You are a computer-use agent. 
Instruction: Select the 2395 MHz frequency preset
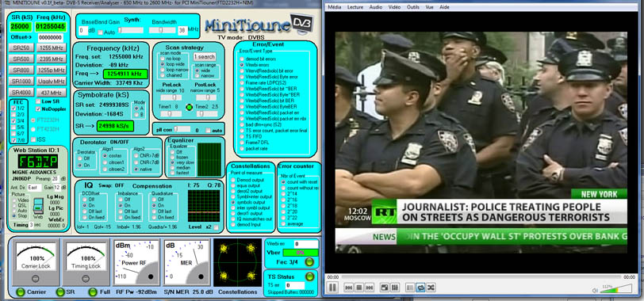tap(51, 59)
